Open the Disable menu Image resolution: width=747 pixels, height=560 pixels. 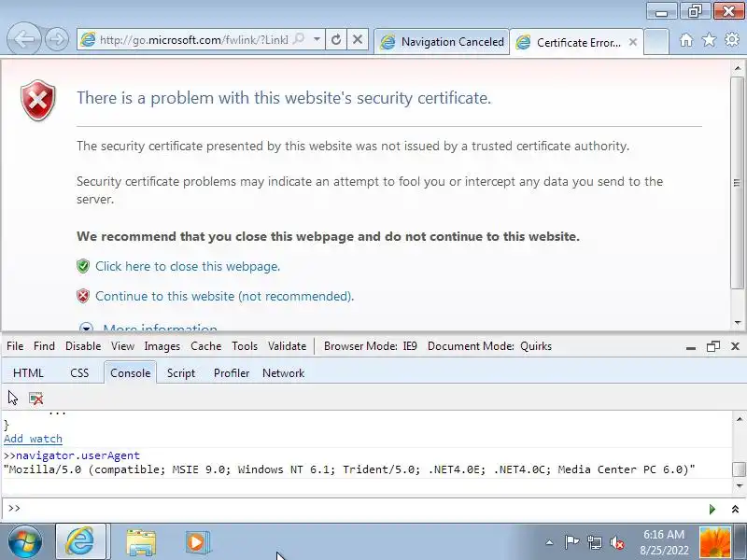[83, 346]
